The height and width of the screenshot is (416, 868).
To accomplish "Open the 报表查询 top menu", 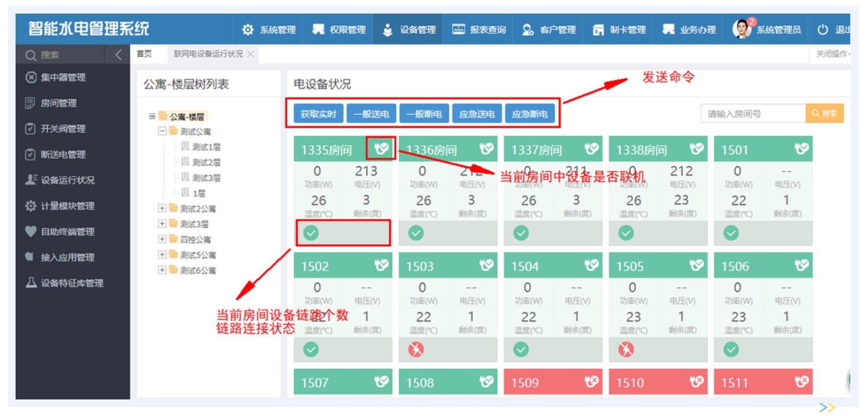I will [x=478, y=30].
